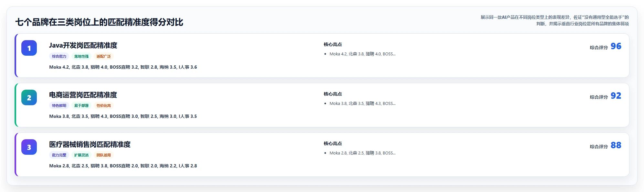Screen dimensions: 644x192
Task: Select the 团队适用 tag
Action: tap(104, 155)
